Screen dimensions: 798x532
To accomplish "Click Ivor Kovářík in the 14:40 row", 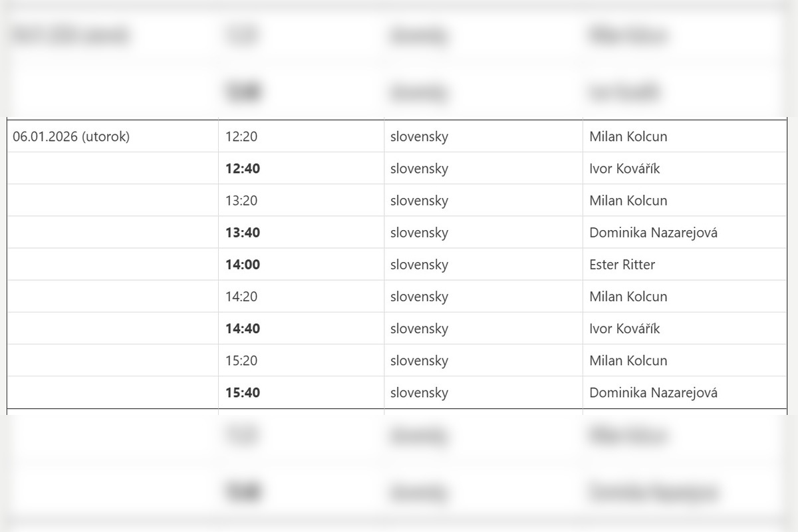I will pyautogui.click(x=624, y=329).
